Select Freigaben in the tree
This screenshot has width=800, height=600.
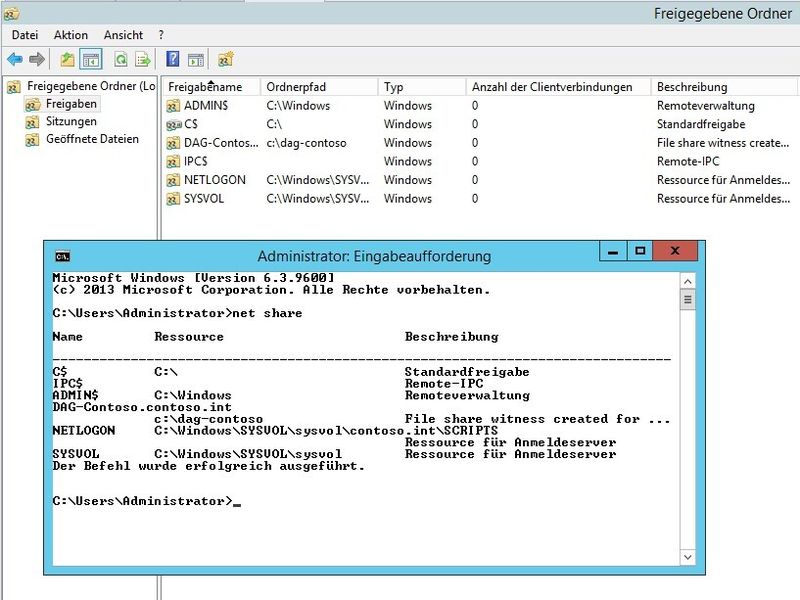[71, 104]
